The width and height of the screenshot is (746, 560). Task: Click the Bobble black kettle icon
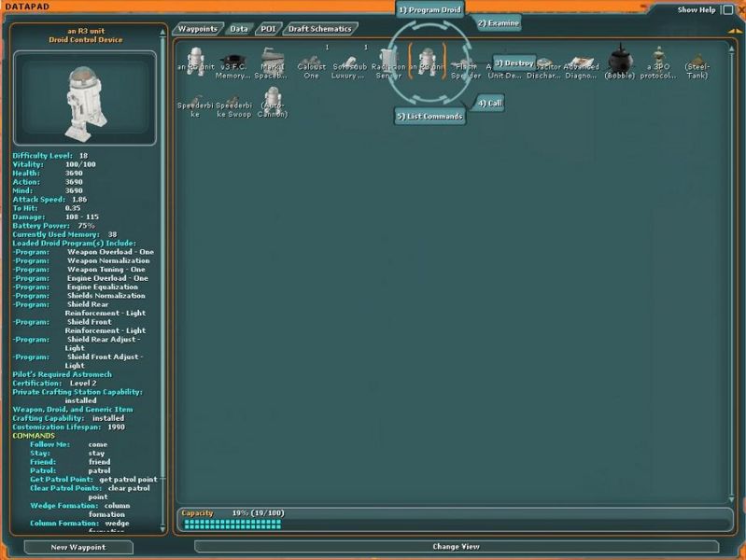[x=619, y=60]
